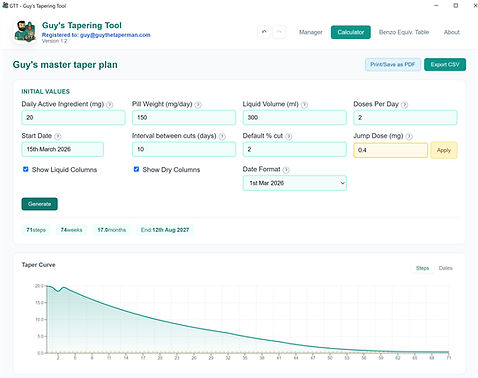Open the Benzo Equiv. Table tab
Image resolution: width=478 pixels, height=378 pixels.
tap(404, 32)
